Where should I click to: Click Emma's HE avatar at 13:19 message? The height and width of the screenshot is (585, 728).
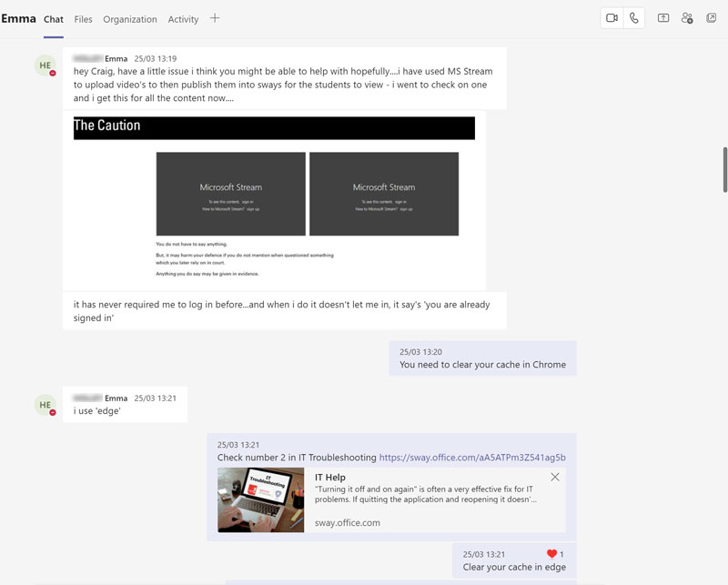(45, 66)
